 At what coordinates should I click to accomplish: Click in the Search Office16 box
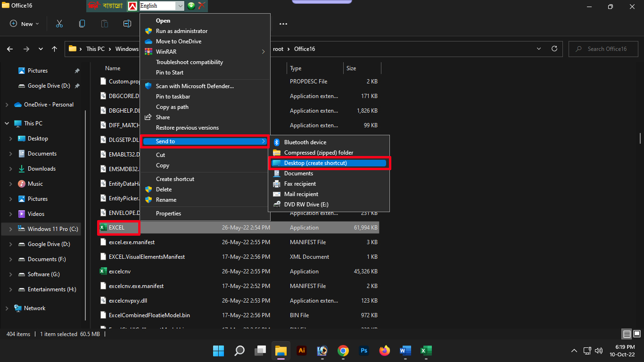[x=603, y=49]
